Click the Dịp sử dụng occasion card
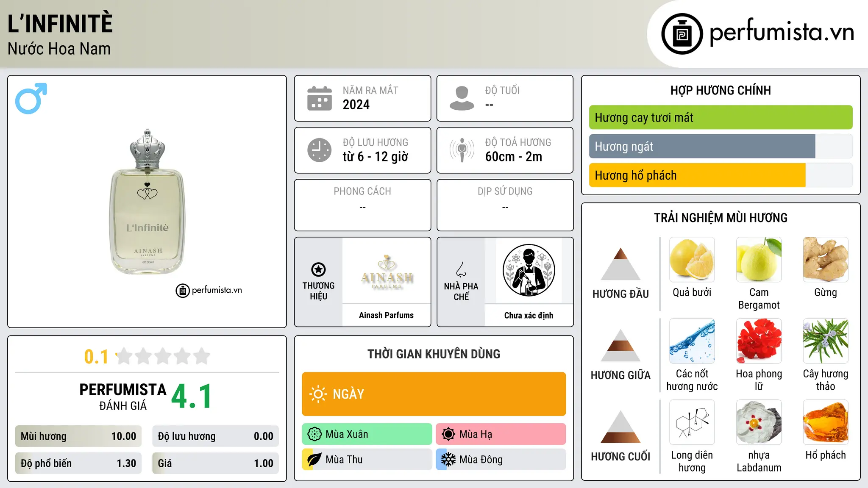This screenshot has height=488, width=868. click(x=505, y=205)
